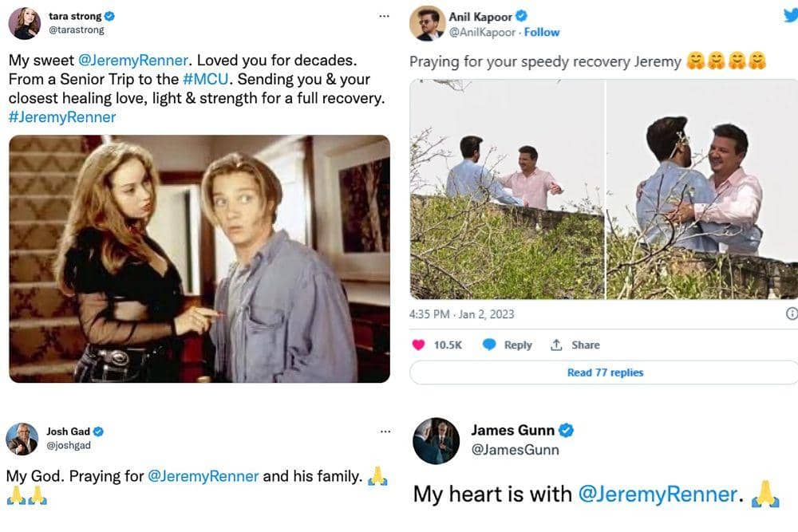Open the right photo of the two men hugging
798x532 pixels.
[x=701, y=189]
